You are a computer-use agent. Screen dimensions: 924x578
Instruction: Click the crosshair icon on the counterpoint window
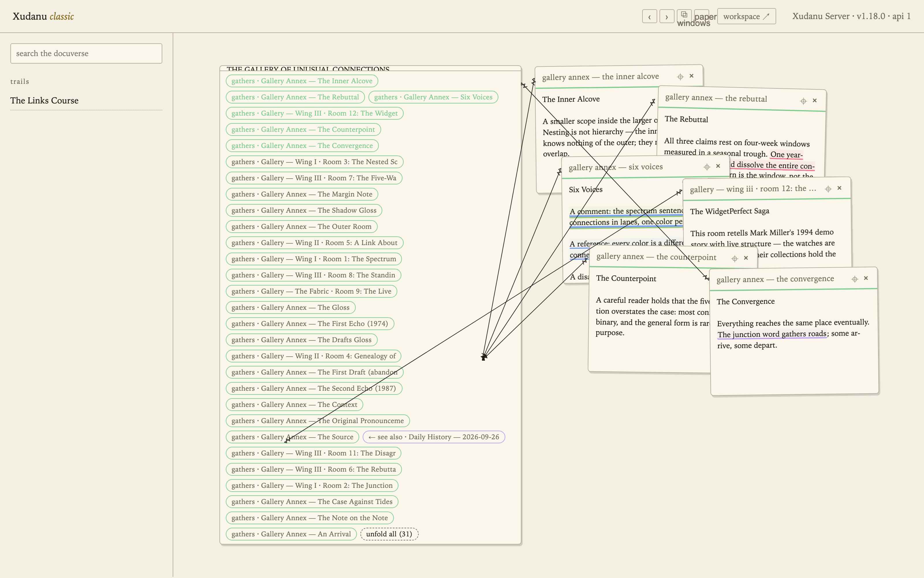pos(735,259)
